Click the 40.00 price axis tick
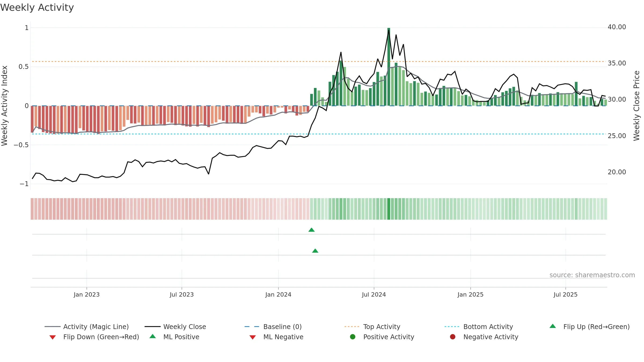The height and width of the screenshot is (362, 644). [x=617, y=27]
